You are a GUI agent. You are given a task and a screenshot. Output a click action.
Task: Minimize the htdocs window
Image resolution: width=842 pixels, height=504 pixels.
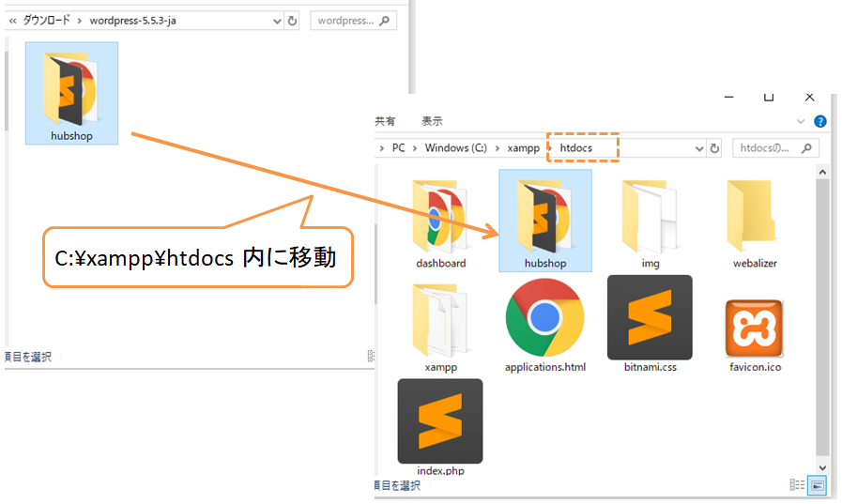point(728,98)
